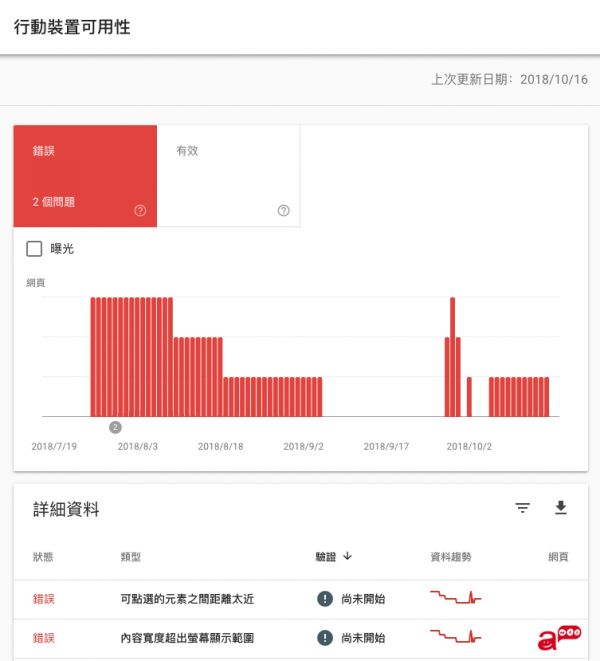The width and height of the screenshot is (600, 661).
Task: Click warning icon in 內容寬度超出螢幕顯示範圍 row
Action: pos(325,637)
